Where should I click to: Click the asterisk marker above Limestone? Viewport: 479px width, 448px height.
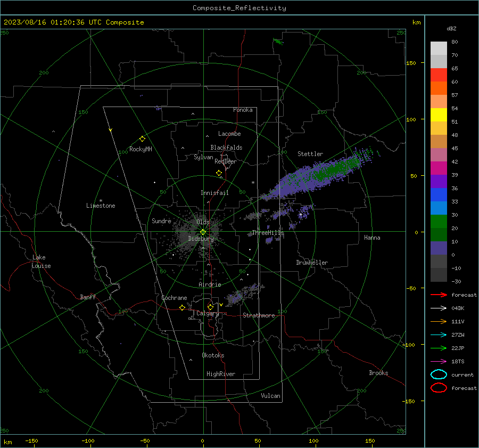(x=101, y=201)
